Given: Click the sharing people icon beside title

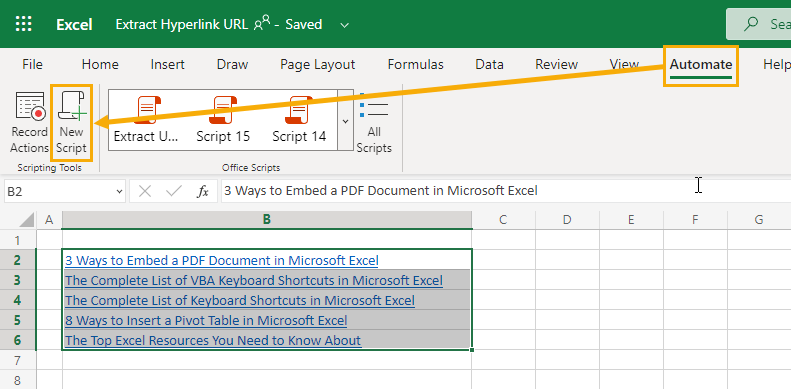Looking at the screenshot, I should click(262, 24).
